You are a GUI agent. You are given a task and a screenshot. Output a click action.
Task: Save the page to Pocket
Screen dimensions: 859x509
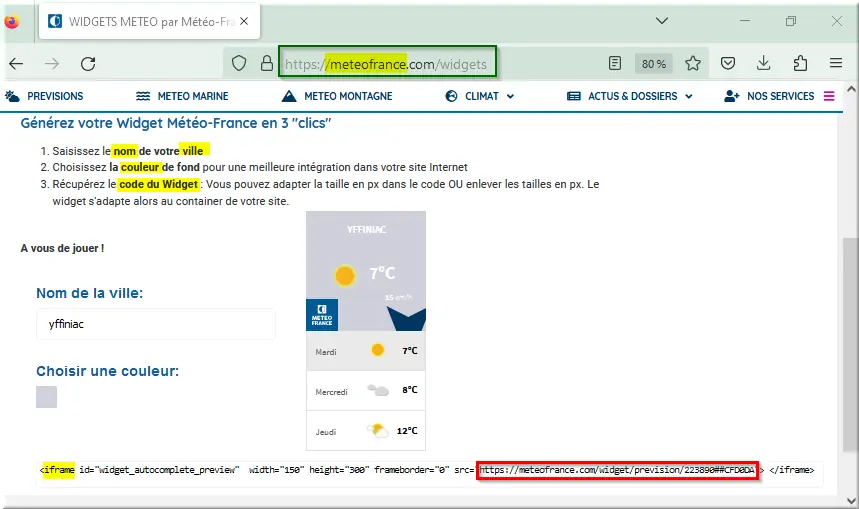click(728, 63)
